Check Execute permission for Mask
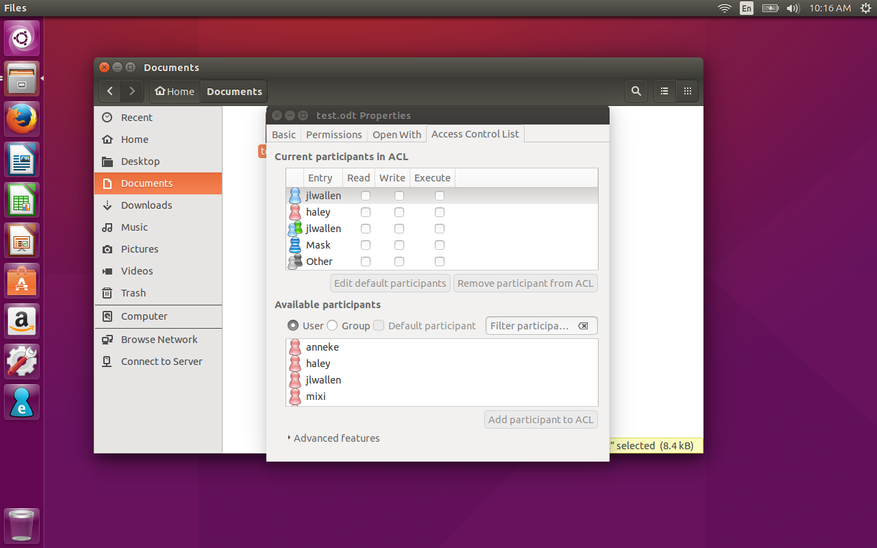The width and height of the screenshot is (877, 548). pos(440,245)
